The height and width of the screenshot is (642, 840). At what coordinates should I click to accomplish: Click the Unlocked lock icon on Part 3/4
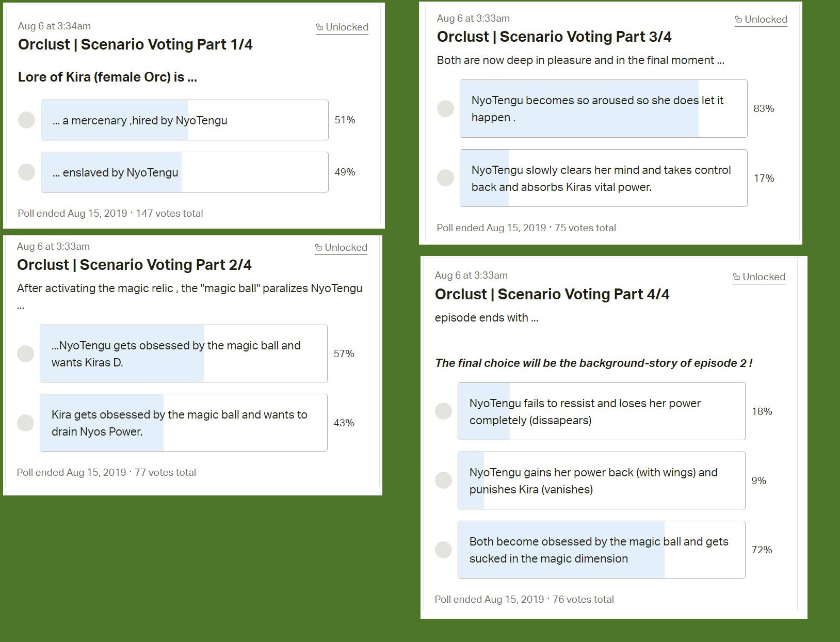tap(738, 20)
